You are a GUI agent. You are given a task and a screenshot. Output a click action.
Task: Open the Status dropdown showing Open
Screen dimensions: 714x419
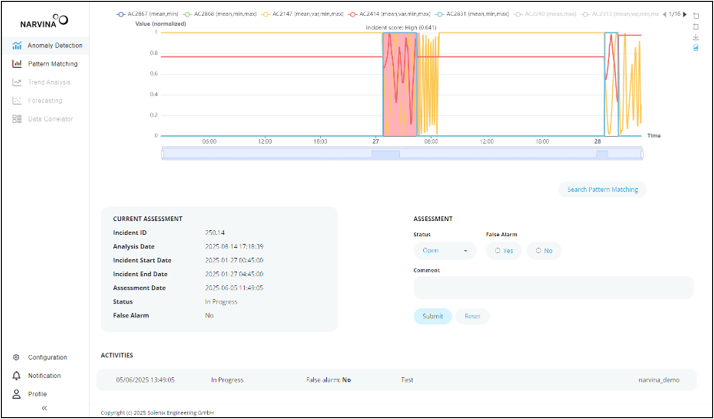445,251
